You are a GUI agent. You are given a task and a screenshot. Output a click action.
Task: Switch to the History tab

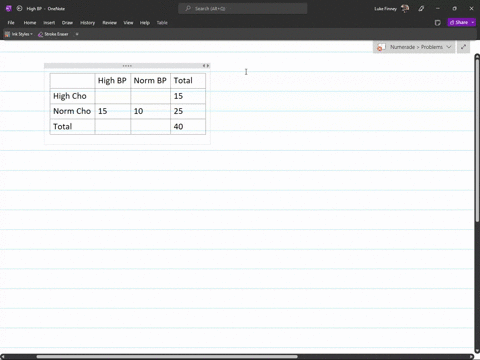click(88, 23)
